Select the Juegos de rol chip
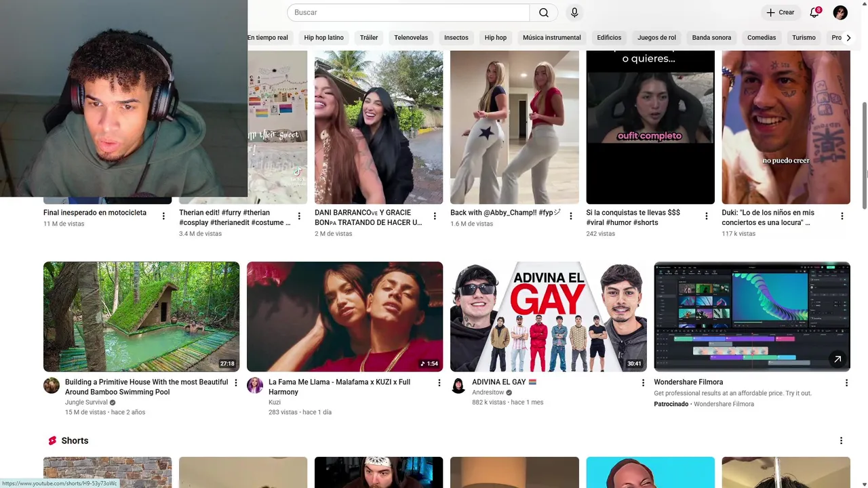The width and height of the screenshot is (868, 488). click(x=656, y=37)
